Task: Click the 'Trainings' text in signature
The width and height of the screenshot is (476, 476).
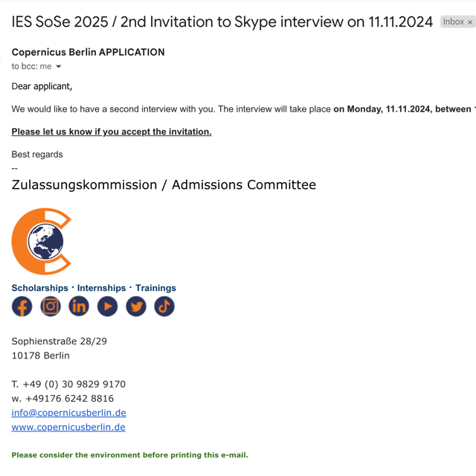Action: click(155, 288)
